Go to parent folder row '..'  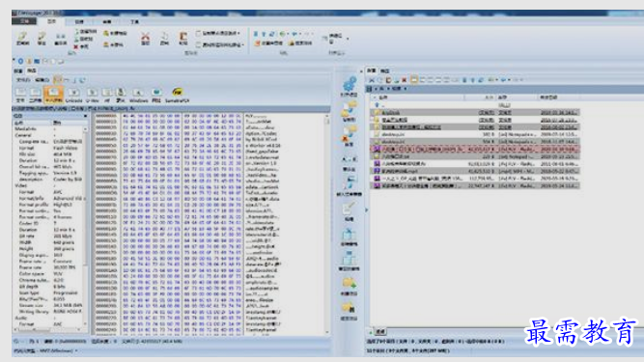(x=475, y=105)
